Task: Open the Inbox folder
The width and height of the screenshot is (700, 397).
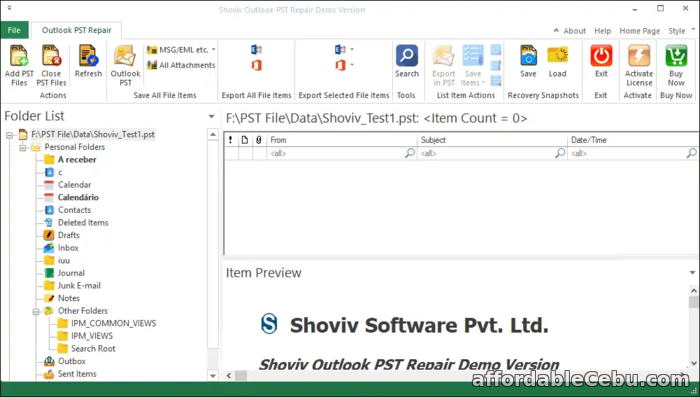Action: (x=68, y=247)
